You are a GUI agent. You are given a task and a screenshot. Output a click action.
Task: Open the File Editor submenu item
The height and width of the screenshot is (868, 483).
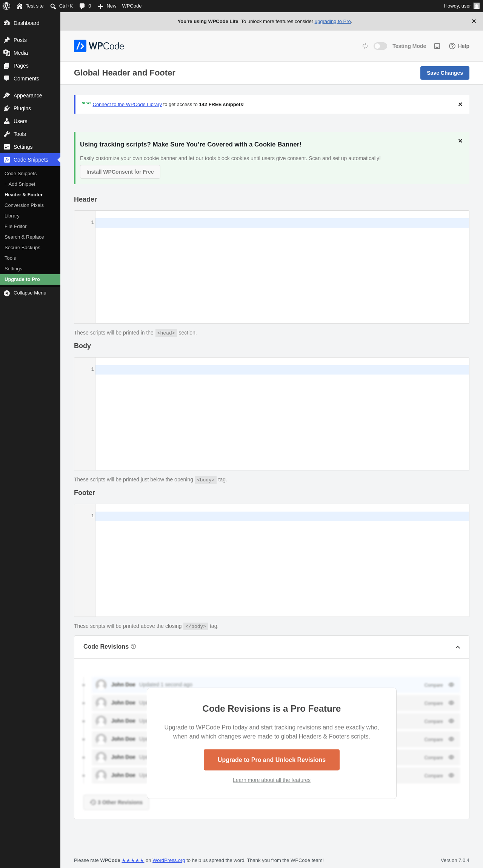[30, 227]
